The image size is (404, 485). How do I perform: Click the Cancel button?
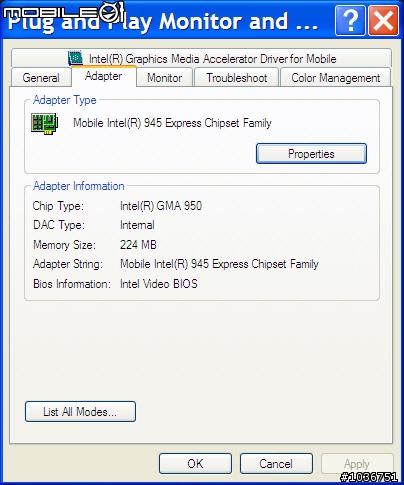tap(276, 463)
